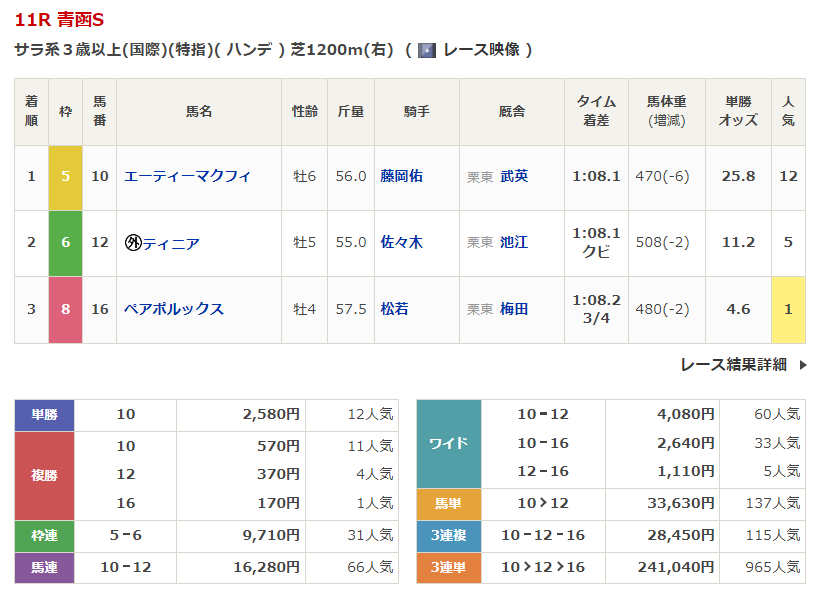Open jockey 藤岡佑 profile
Screen dimensions: 823x595
[402, 176]
